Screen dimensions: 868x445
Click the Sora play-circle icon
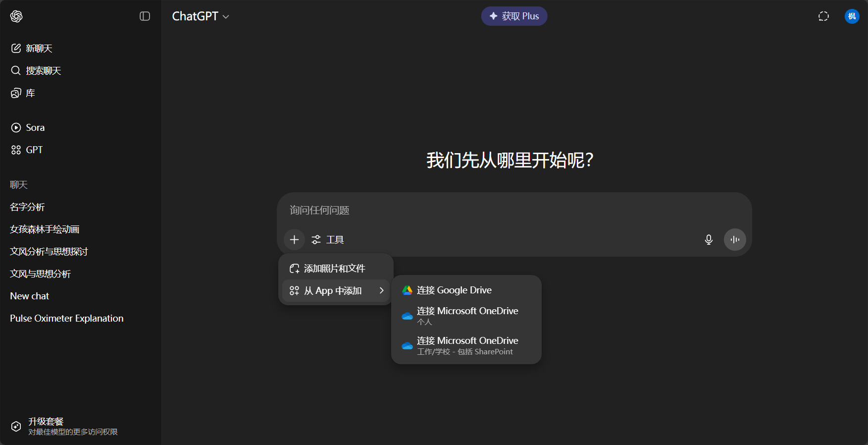tap(16, 127)
